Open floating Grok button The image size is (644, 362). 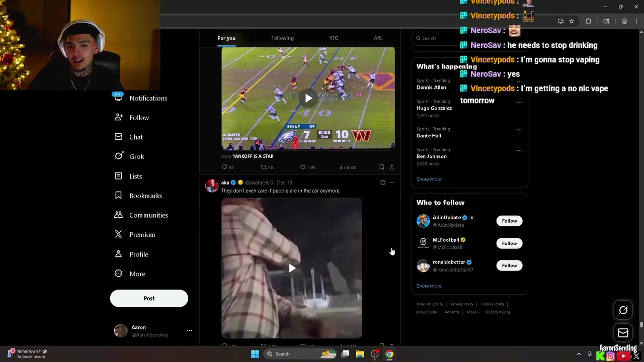[623, 310]
